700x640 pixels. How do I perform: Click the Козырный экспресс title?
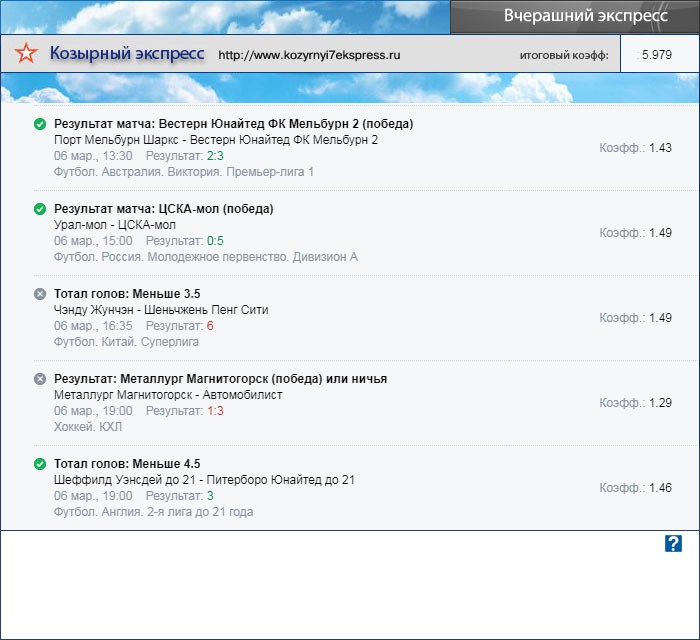point(127,54)
